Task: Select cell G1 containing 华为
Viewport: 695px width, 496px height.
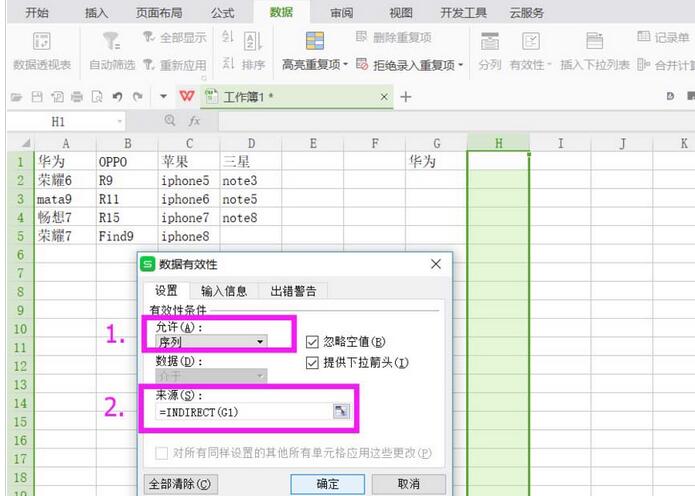Action: pos(436,161)
